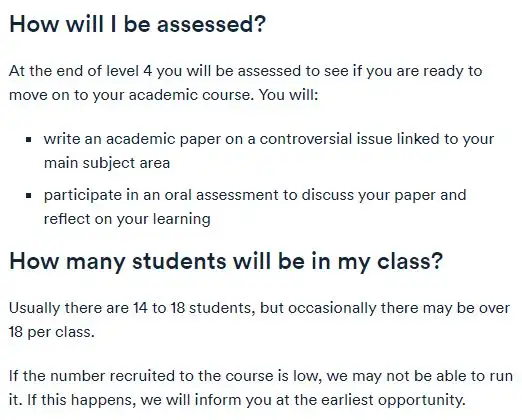Click the words 'main subject area'
522x420 pixels.
click(107, 163)
